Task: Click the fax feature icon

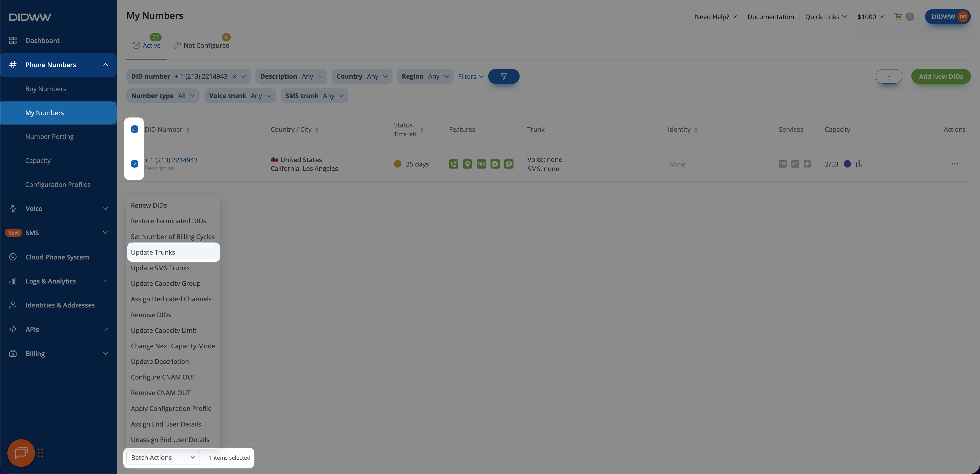Action: pos(481,164)
